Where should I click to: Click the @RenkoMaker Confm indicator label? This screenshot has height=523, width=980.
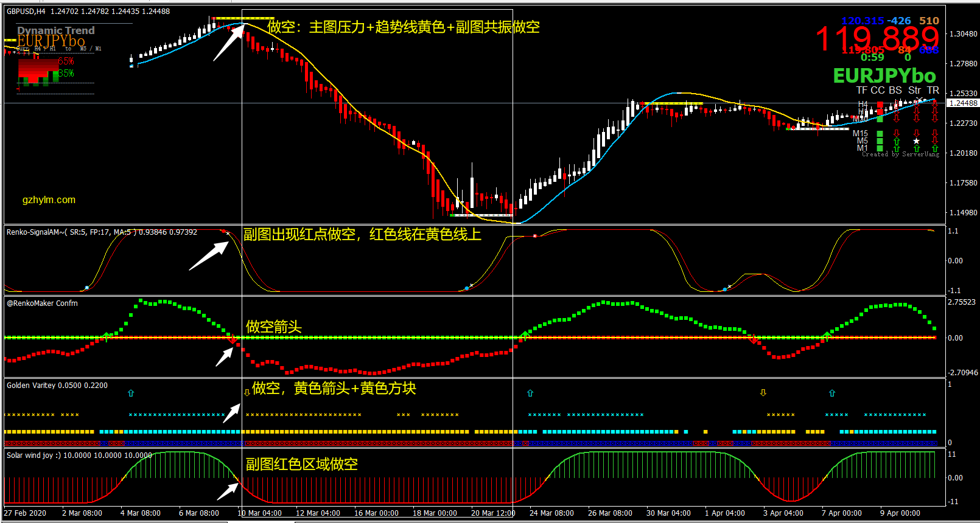pos(42,303)
